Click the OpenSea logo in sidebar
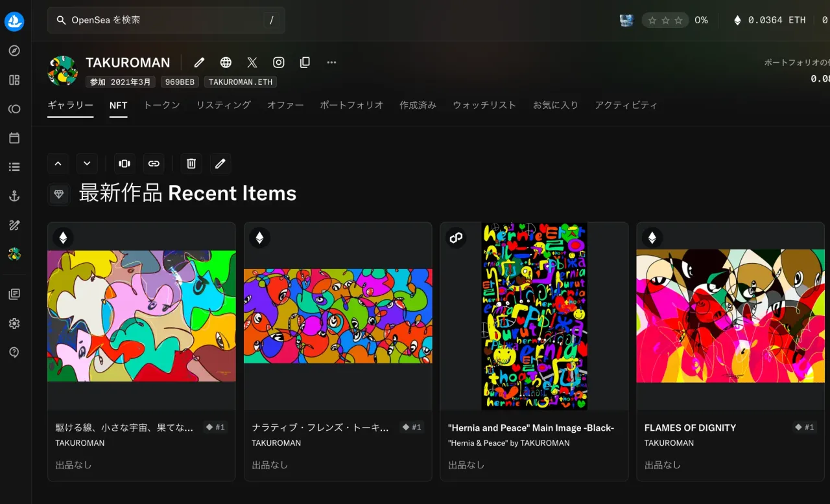This screenshot has height=504, width=830. coord(14,21)
